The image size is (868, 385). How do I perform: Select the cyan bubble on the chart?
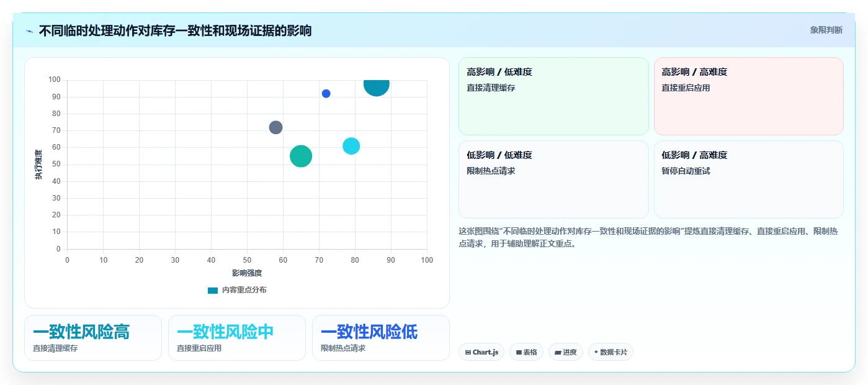(351, 146)
